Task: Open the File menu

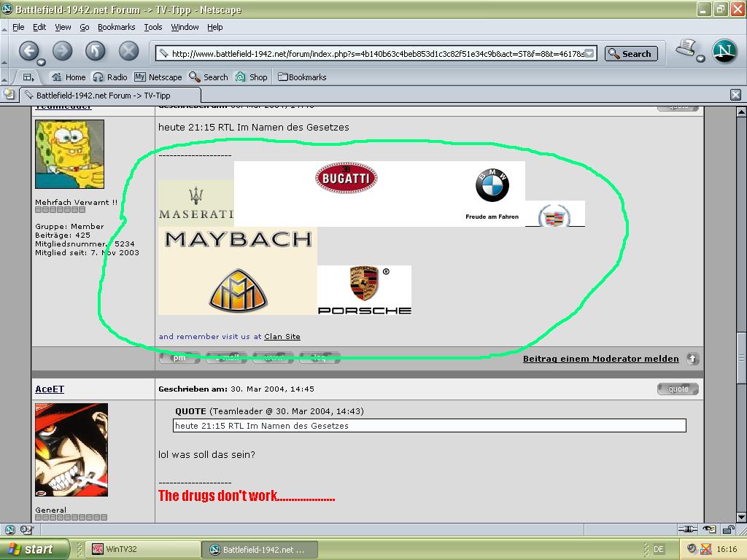Action: click(18, 27)
